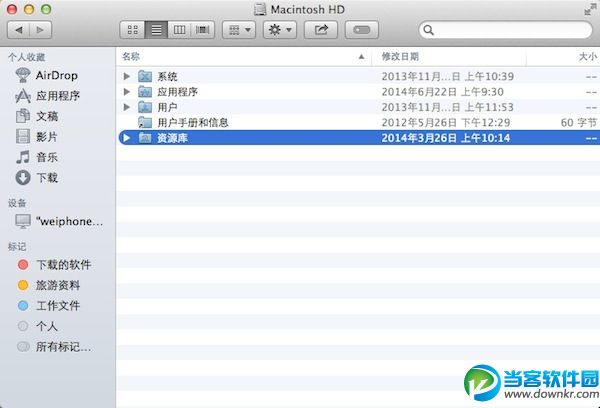Open 音乐 in the sidebar

[x=37, y=157]
